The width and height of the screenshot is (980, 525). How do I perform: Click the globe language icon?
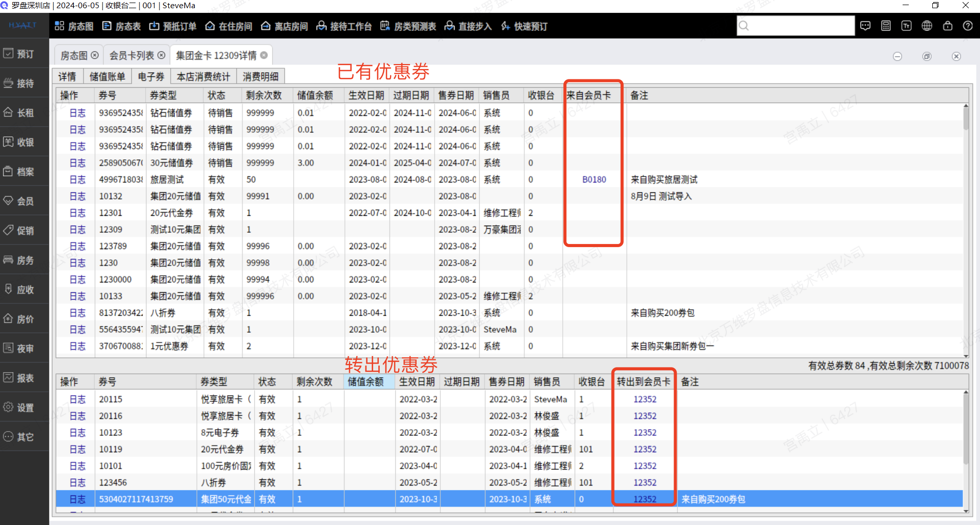[927, 26]
